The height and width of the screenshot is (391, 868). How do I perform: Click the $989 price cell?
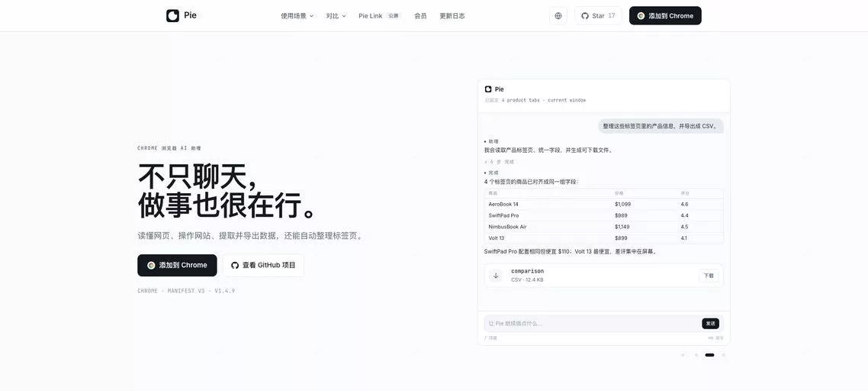621,215
